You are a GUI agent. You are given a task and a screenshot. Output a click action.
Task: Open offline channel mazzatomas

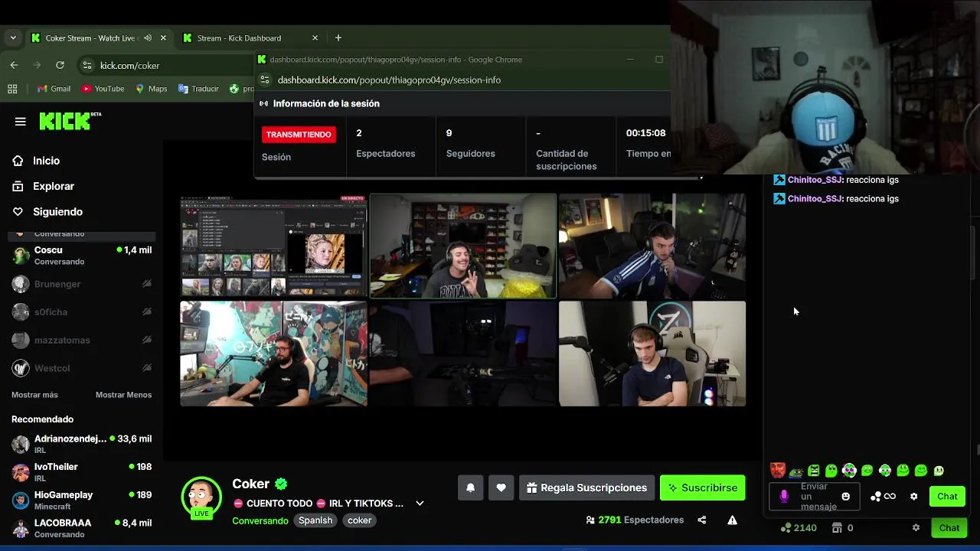click(81, 340)
